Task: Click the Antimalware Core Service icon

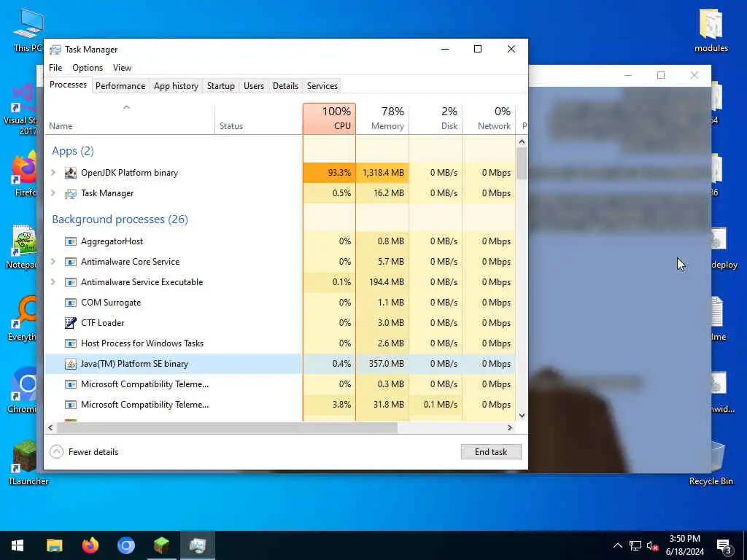Action: (71, 262)
